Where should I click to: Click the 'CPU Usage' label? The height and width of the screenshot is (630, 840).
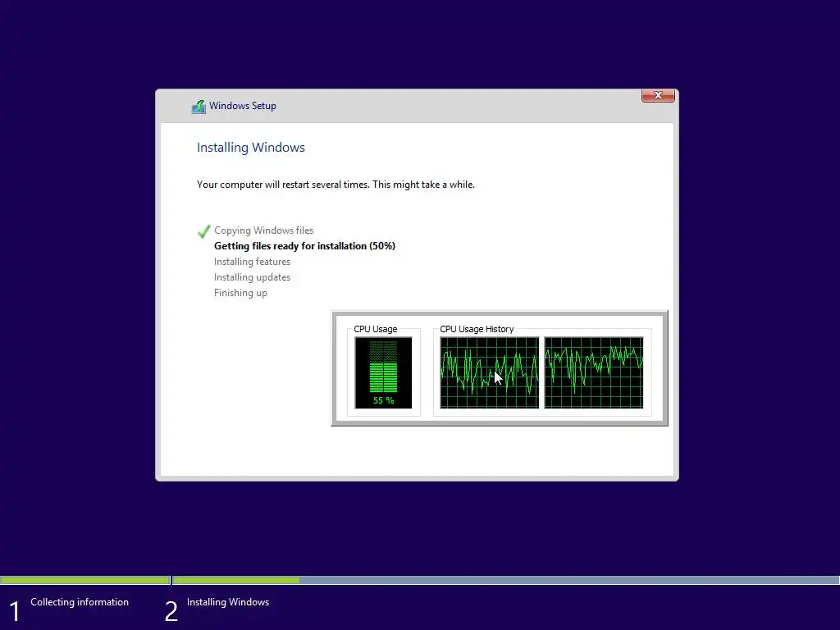pos(376,329)
